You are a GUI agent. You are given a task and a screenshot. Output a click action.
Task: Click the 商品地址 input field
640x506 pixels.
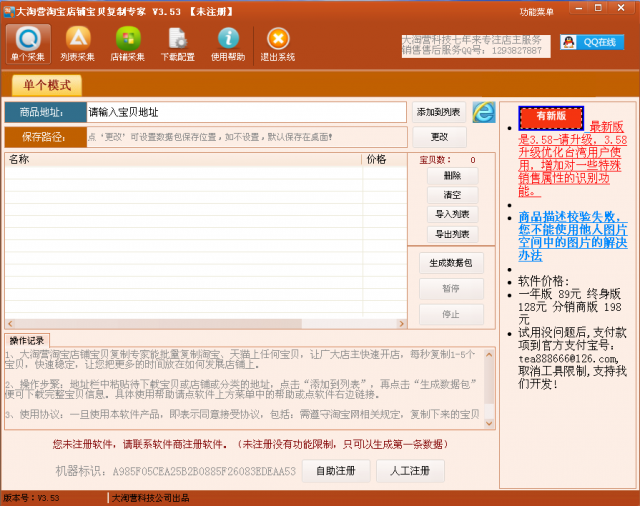click(x=247, y=112)
